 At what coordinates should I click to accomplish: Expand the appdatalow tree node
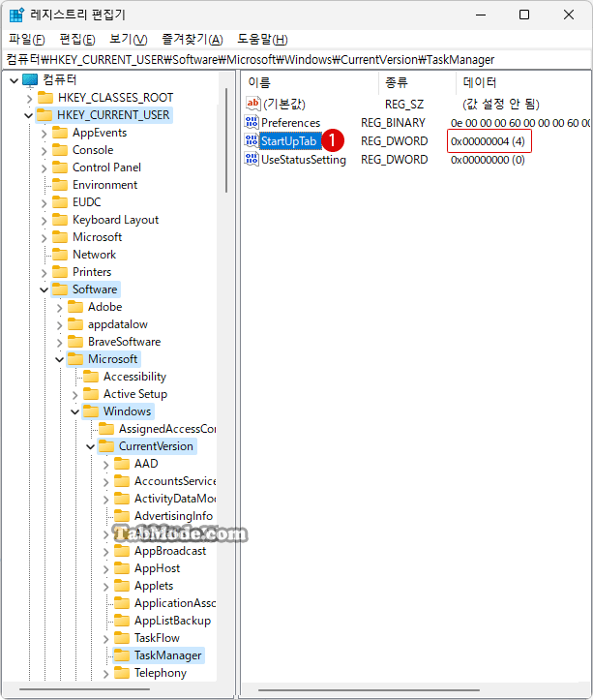[60, 325]
